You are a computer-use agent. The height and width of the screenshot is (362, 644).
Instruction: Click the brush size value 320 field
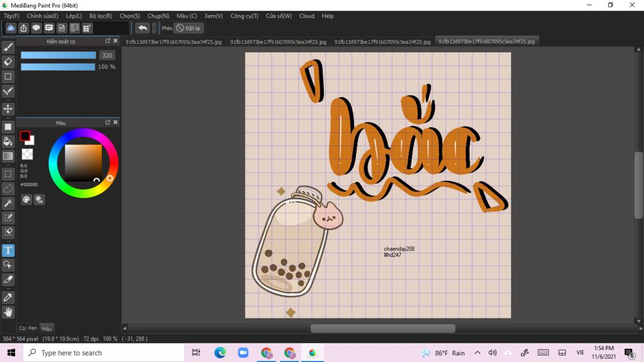tap(107, 55)
